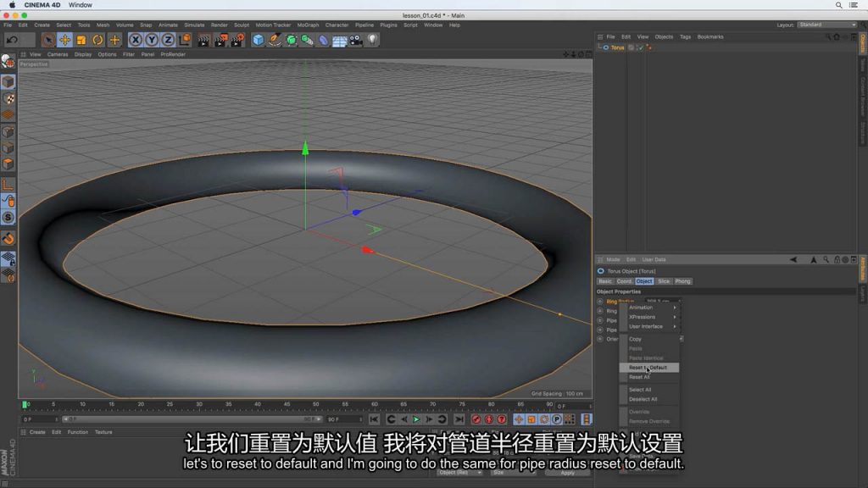Viewport: 868px width, 488px height.
Task: Switch to the Slice tab
Action: pyautogui.click(x=664, y=281)
